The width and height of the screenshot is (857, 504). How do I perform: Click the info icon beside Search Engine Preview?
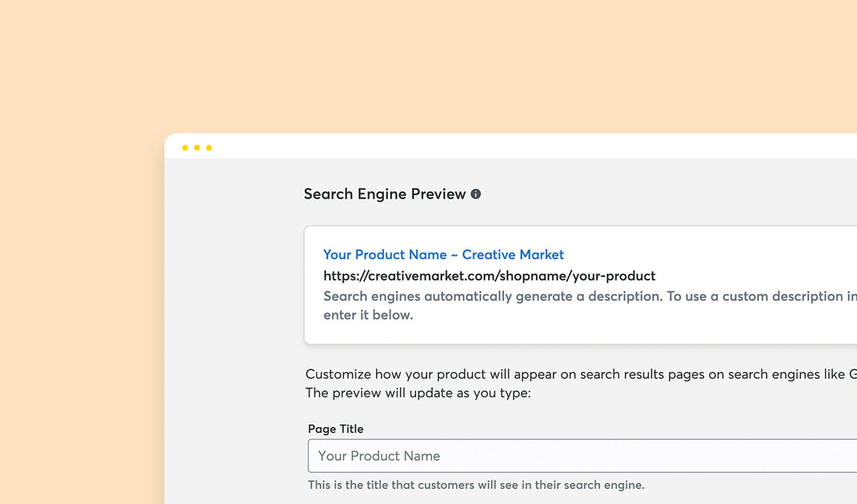[x=476, y=194]
